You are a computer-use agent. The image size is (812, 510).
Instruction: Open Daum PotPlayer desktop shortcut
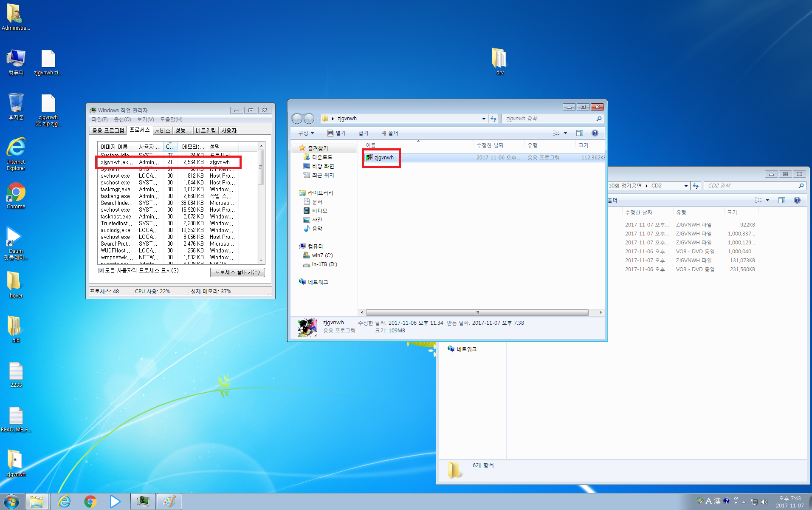(x=16, y=243)
